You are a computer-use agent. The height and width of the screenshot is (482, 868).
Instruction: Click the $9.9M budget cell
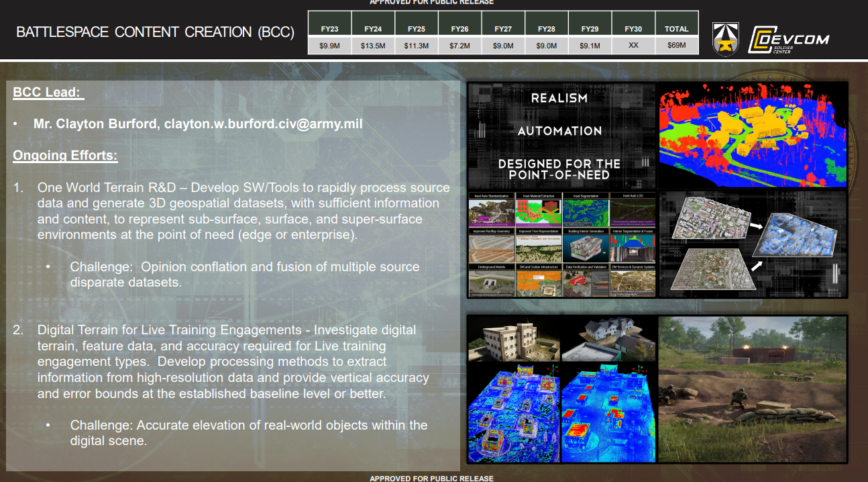pos(329,46)
